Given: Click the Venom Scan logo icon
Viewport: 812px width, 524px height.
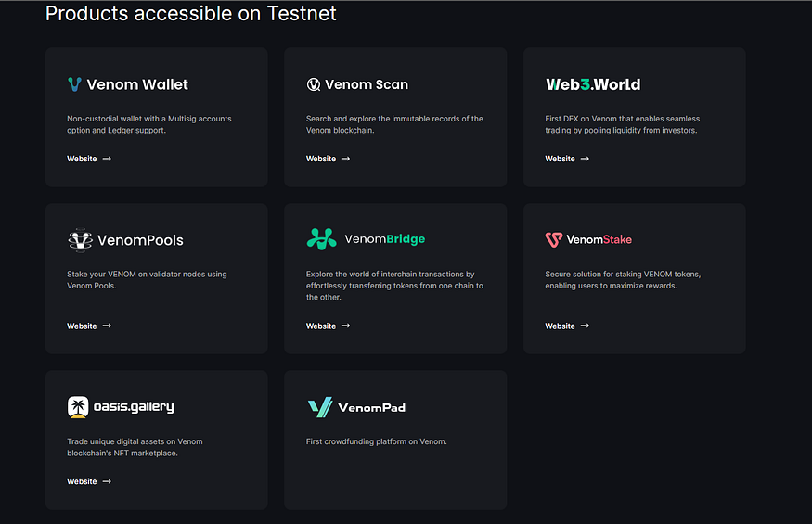Looking at the screenshot, I should coord(314,84).
